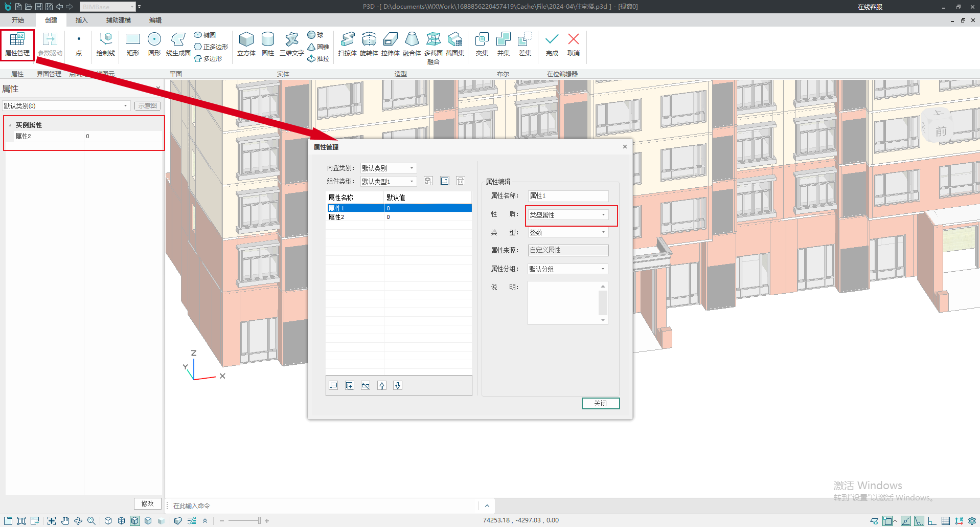Click the move-down arrow icon in the dialog
This screenshot has height=527, width=980.
[398, 386]
